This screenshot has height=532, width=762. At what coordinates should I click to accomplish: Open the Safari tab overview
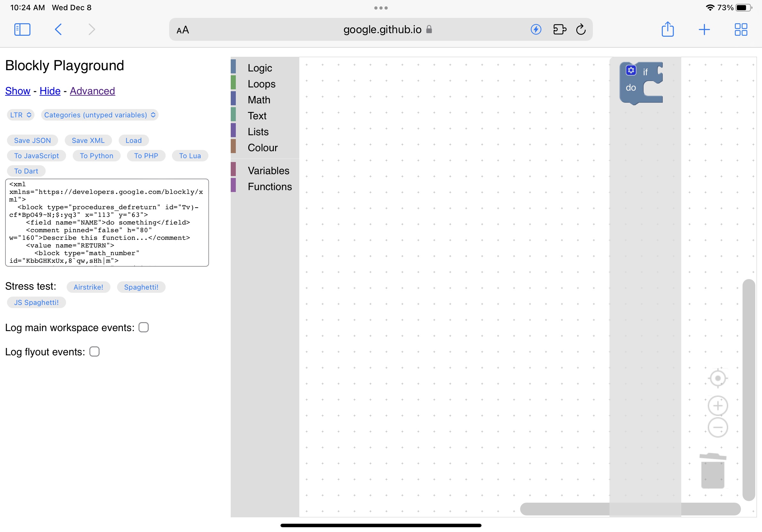coord(741,30)
